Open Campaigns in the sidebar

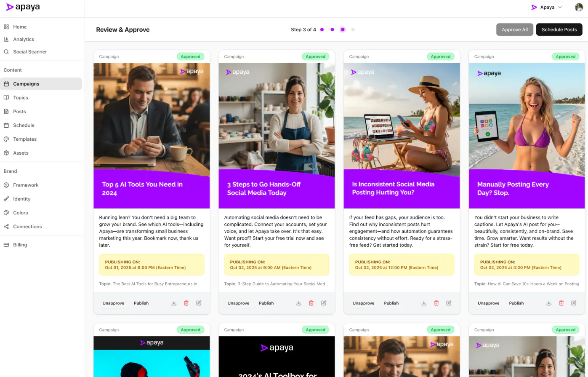pos(41,84)
